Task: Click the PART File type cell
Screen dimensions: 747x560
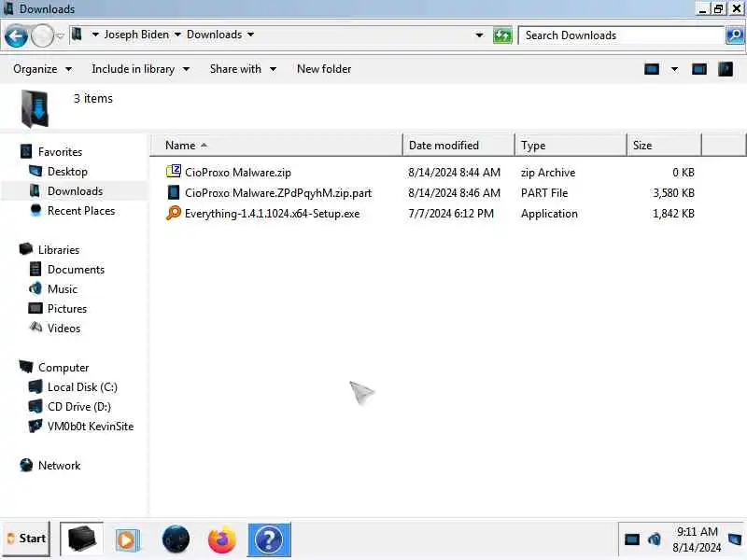Action: [544, 193]
